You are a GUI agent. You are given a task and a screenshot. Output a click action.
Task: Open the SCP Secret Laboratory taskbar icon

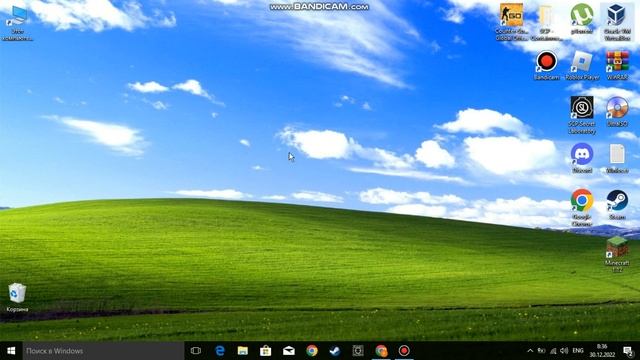pos(358,351)
